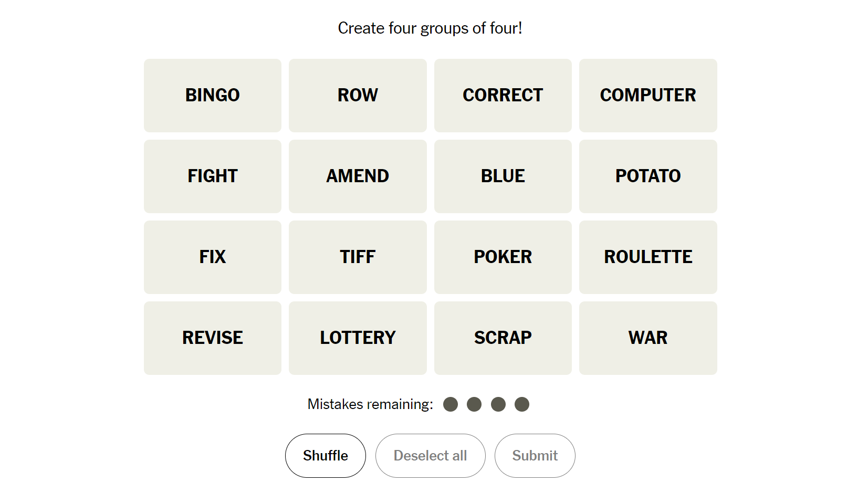Shuffle the word grid
Image resolution: width=868 pixels, height=482 pixels.
(x=326, y=456)
